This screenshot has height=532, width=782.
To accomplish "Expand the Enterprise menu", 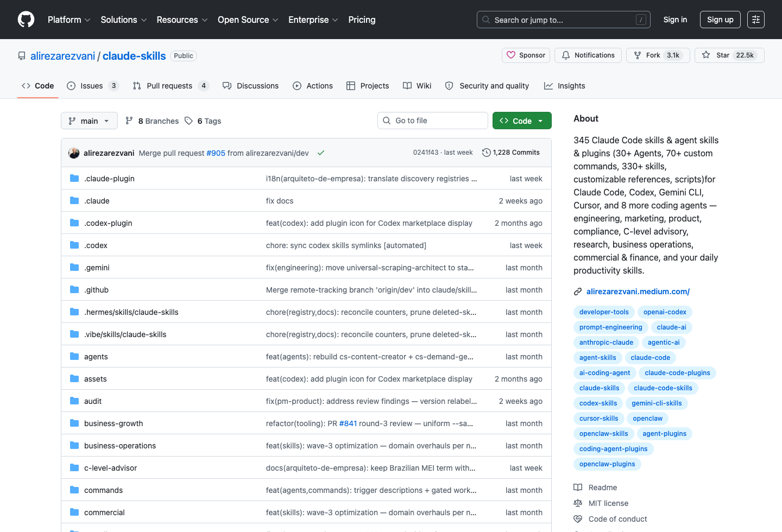I will (313, 20).
